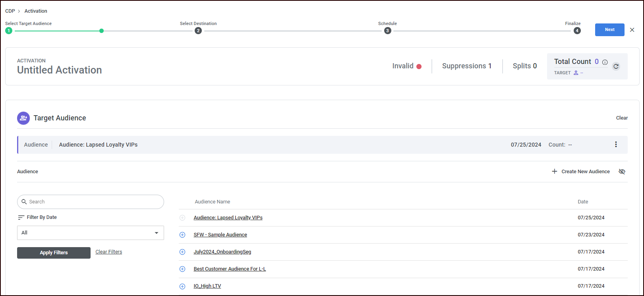Close the activation wizard with X
The width and height of the screenshot is (644, 296).
click(632, 30)
